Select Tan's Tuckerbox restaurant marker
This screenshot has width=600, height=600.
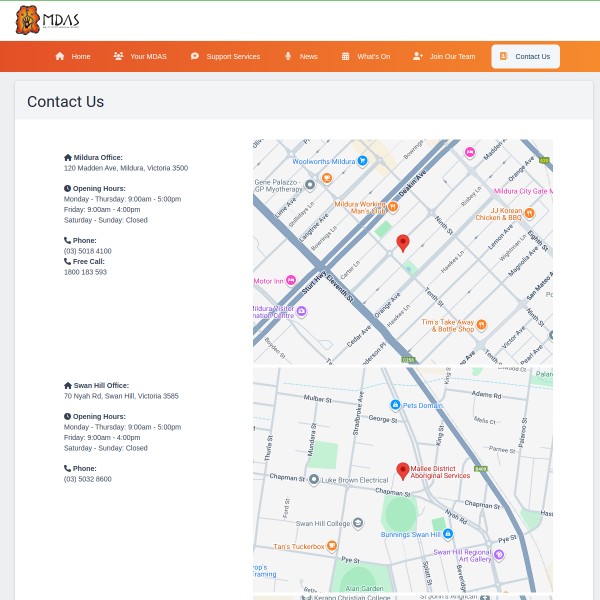pos(332,546)
